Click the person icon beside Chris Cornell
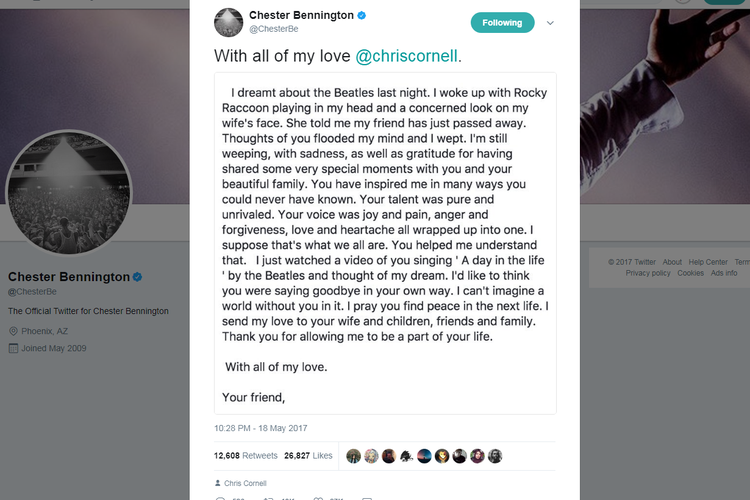Viewport: 750px width, 500px height. pos(218,482)
